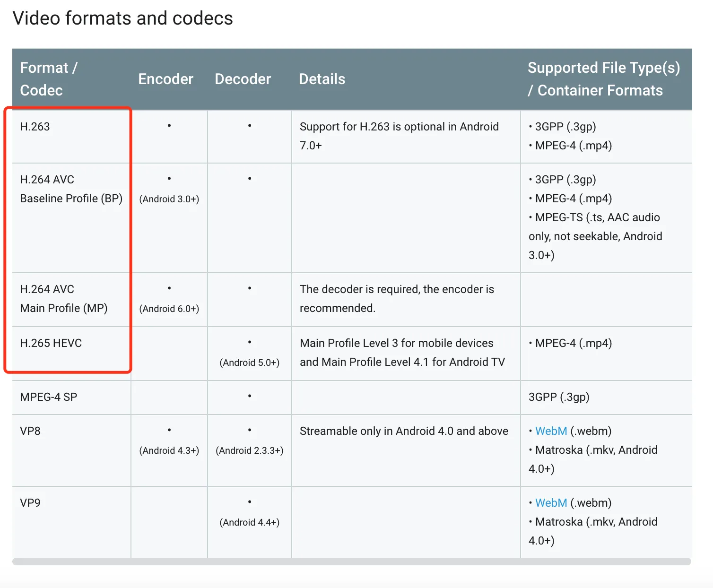Select the Encoder column header
The width and height of the screenshot is (713, 588).
coord(165,79)
